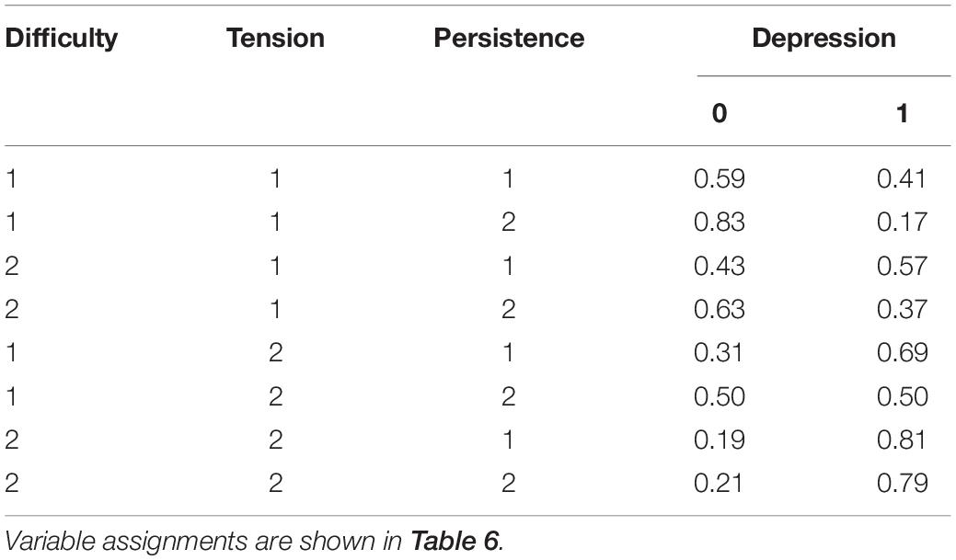Click the 0.69 value cell
Screen dimensions: 956x560
pyautogui.click(x=903, y=352)
